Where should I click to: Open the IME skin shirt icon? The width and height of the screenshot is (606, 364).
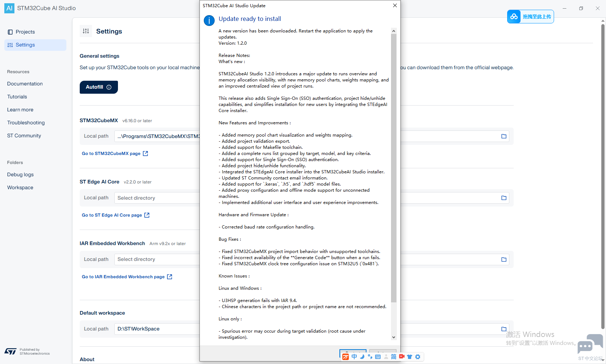tap(409, 357)
